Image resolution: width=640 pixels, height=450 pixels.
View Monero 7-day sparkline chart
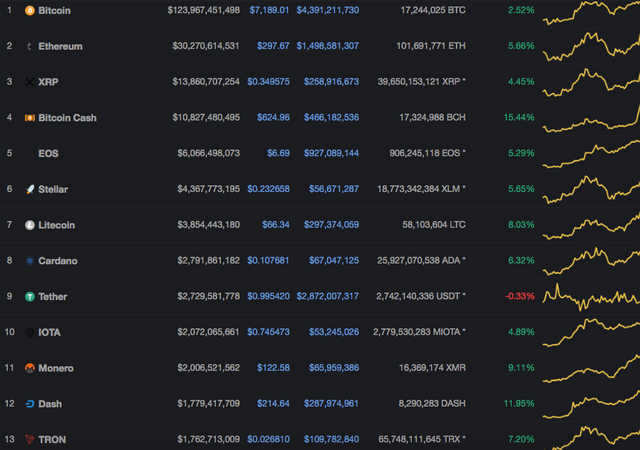coord(591,369)
